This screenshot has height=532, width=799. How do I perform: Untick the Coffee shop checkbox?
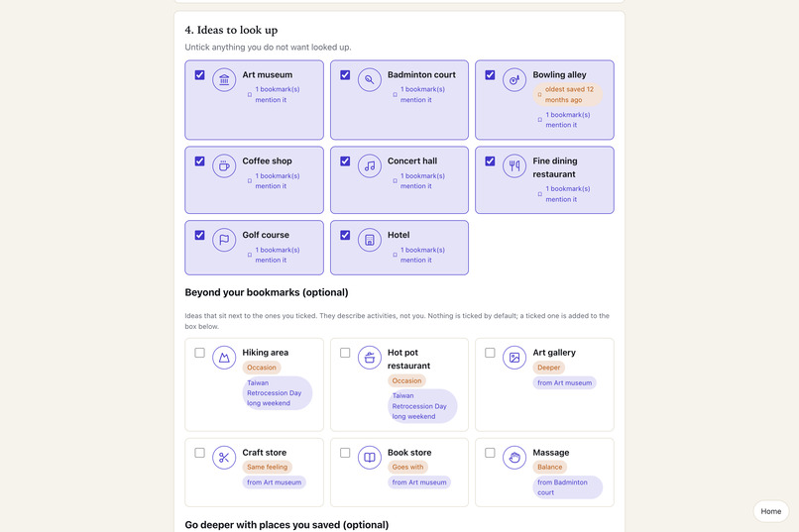click(200, 160)
